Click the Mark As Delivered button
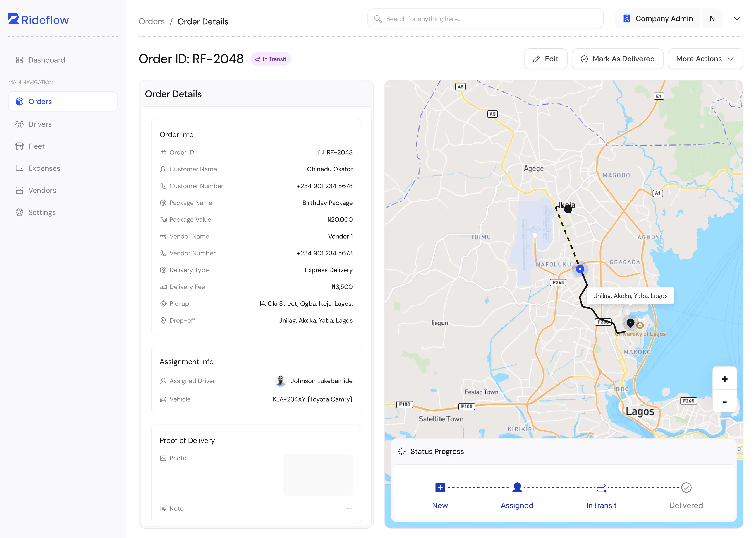Viewport: 756px width, 538px height. pyautogui.click(x=617, y=59)
